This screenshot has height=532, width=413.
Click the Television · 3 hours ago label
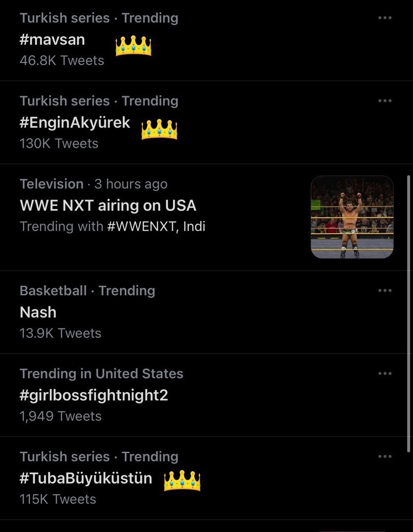pos(93,184)
